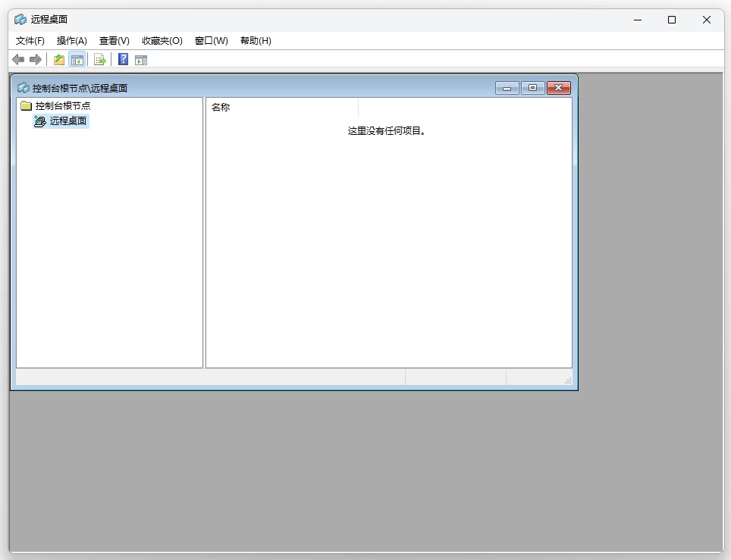Click the Forward arrow toolbar icon

[35, 60]
